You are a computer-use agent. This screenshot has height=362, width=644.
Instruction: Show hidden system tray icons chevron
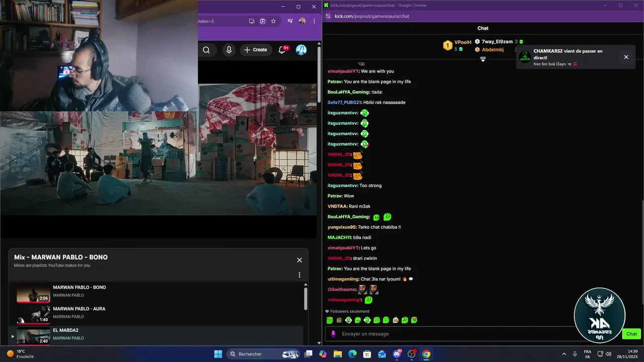tap(564, 354)
